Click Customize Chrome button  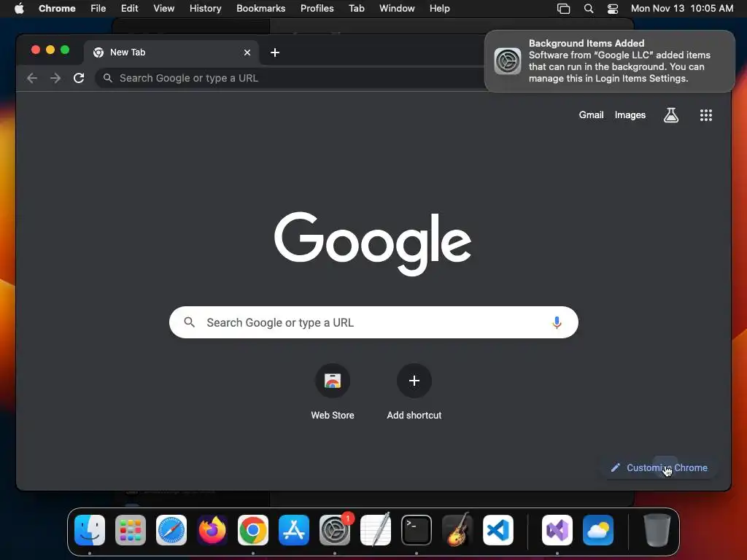(659, 467)
